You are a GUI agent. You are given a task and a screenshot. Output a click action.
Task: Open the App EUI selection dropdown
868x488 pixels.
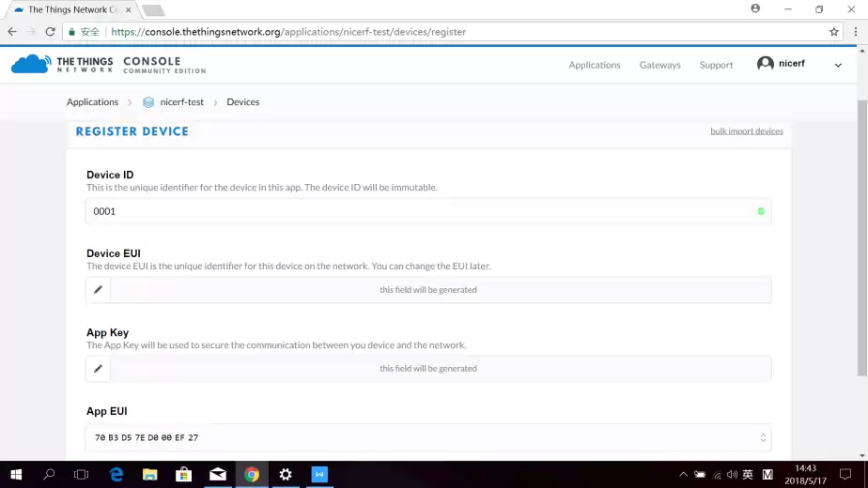(x=763, y=437)
